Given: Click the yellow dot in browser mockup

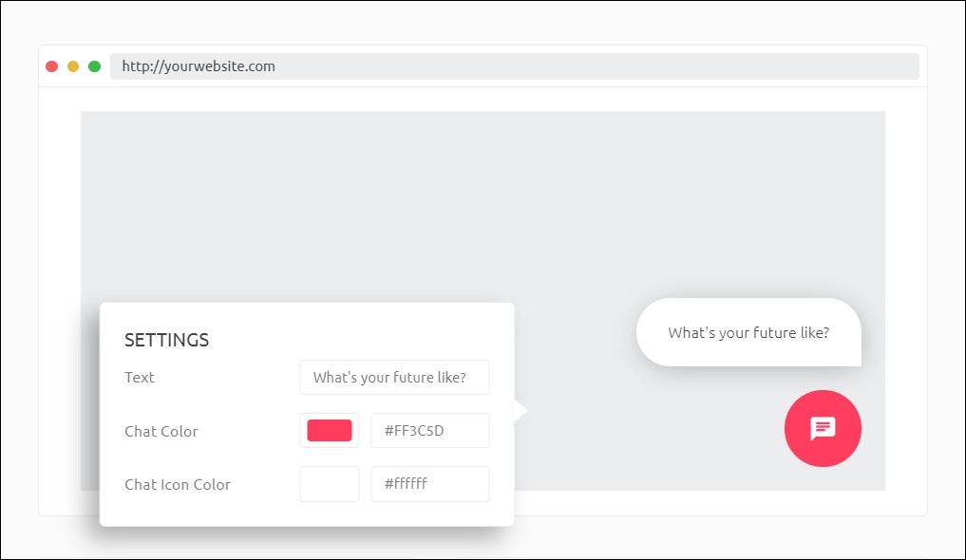Looking at the screenshot, I should [x=73, y=66].
